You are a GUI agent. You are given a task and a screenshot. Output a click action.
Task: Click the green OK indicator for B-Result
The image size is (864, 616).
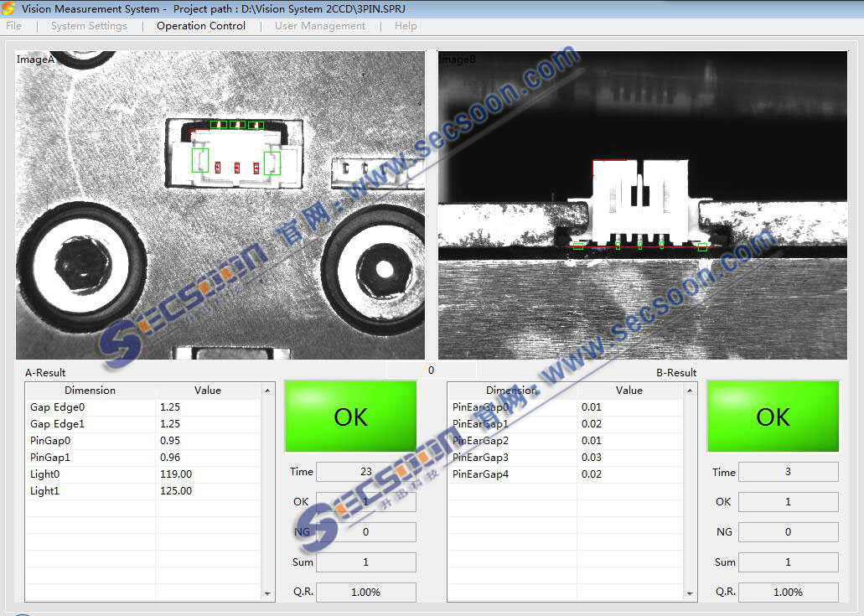(x=773, y=417)
